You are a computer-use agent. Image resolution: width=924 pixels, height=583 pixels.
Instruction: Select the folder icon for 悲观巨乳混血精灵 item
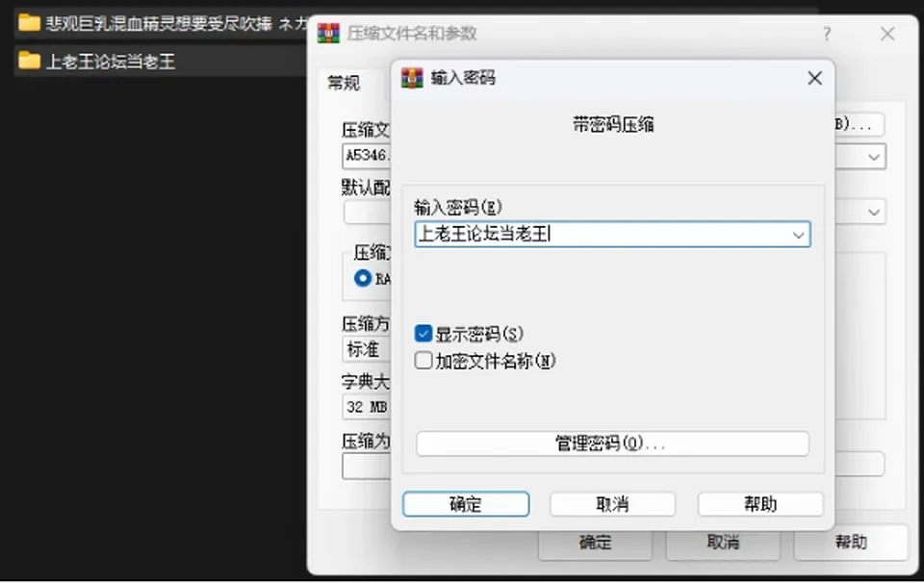tap(29, 23)
